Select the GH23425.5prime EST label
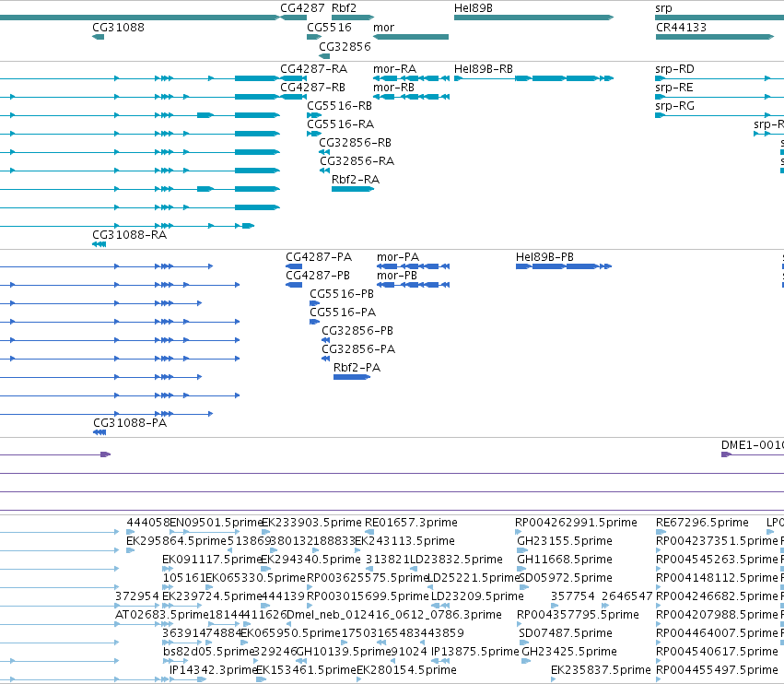Screen dimensions: 784x684 569,652
